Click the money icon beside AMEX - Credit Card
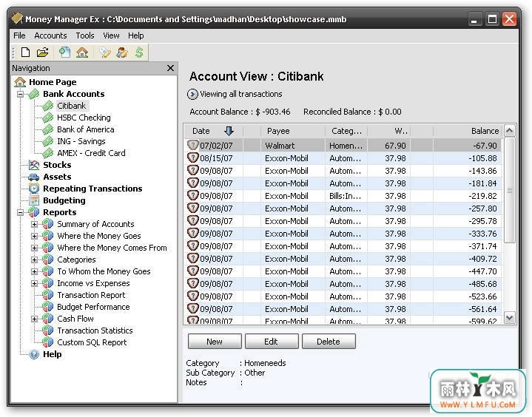532x417 pixels. (x=48, y=153)
